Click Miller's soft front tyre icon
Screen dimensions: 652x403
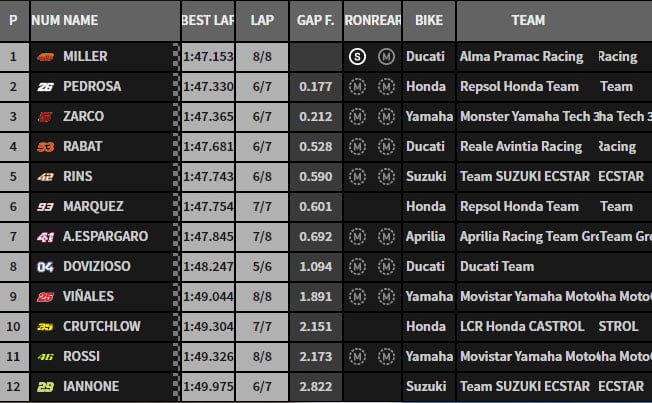point(357,57)
